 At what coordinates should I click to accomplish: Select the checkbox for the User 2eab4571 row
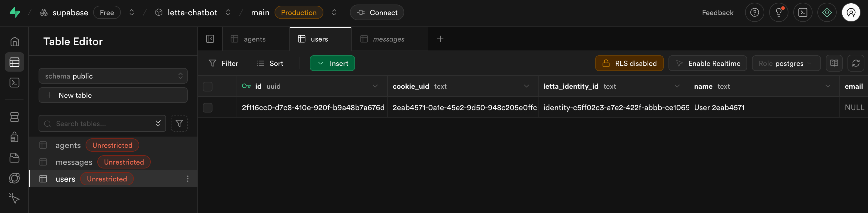pyautogui.click(x=208, y=107)
